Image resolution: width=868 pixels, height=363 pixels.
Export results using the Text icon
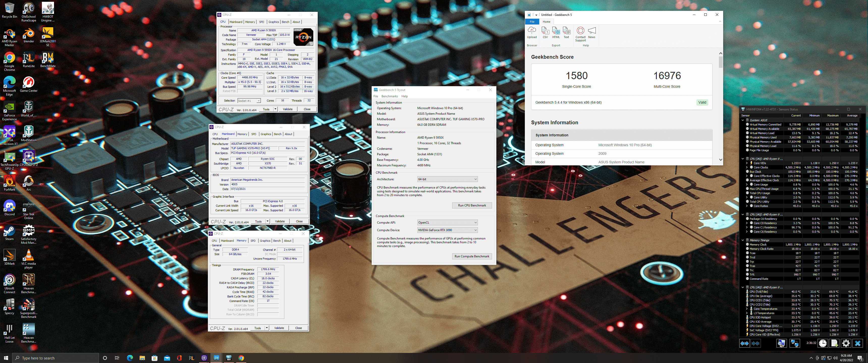pos(566,33)
